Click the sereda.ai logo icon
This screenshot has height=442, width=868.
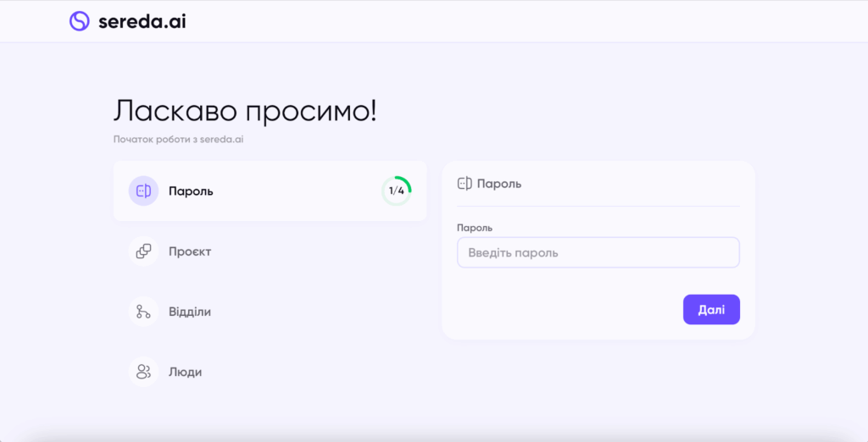(x=79, y=21)
